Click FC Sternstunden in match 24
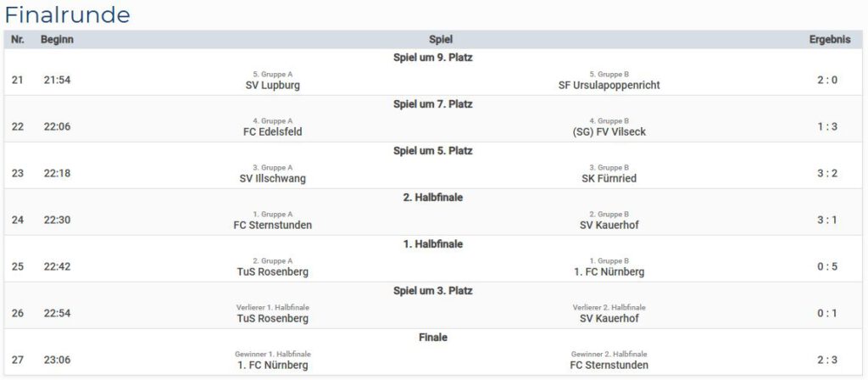 [272, 225]
